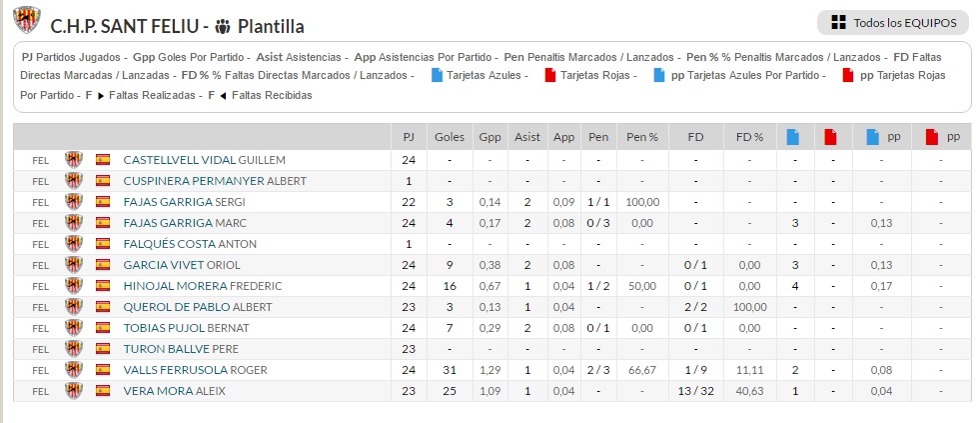Click the red card icon in table header
Viewport: 980px width, 423px height.
tap(830, 137)
